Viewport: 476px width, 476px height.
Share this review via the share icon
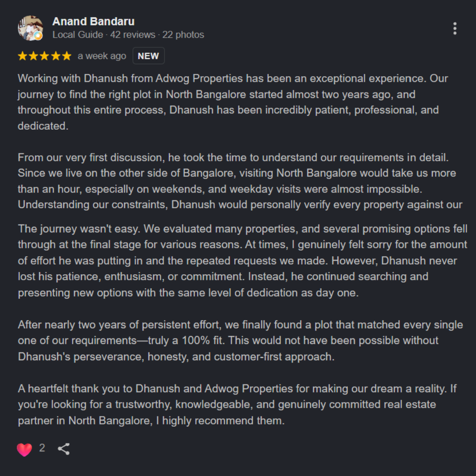click(x=64, y=449)
